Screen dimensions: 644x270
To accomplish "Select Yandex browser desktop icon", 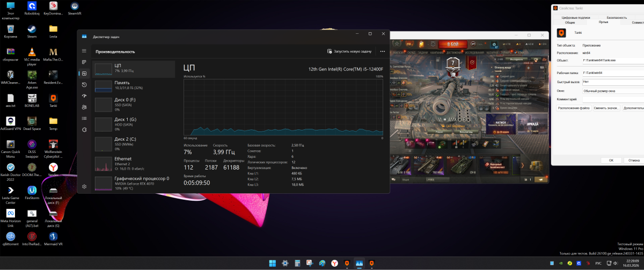I will click(x=53, y=170).
